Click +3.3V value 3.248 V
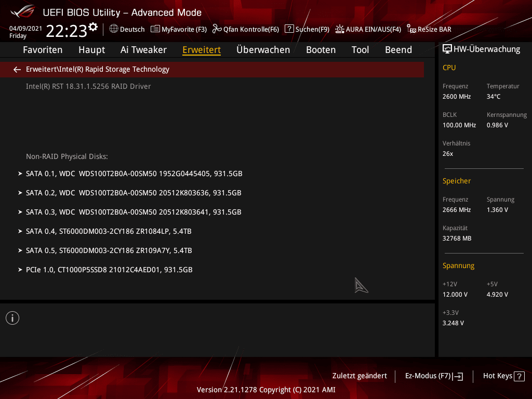The width and height of the screenshot is (532, 399). pos(453,323)
